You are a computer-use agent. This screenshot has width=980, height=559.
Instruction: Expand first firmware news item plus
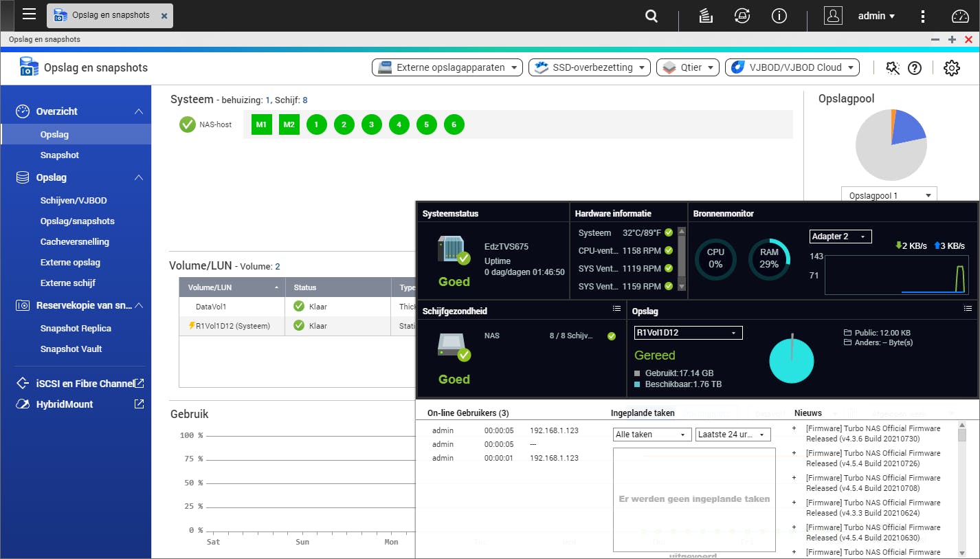click(x=794, y=428)
